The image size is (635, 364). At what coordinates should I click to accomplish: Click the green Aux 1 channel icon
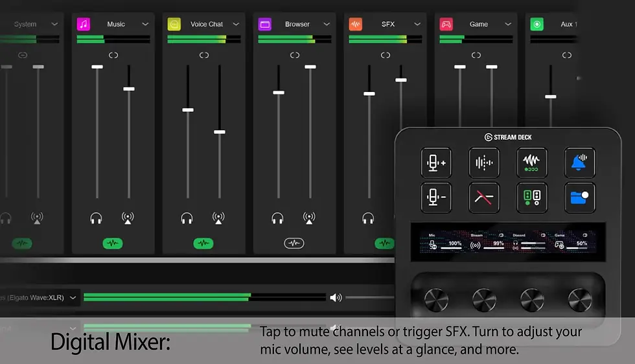(537, 25)
